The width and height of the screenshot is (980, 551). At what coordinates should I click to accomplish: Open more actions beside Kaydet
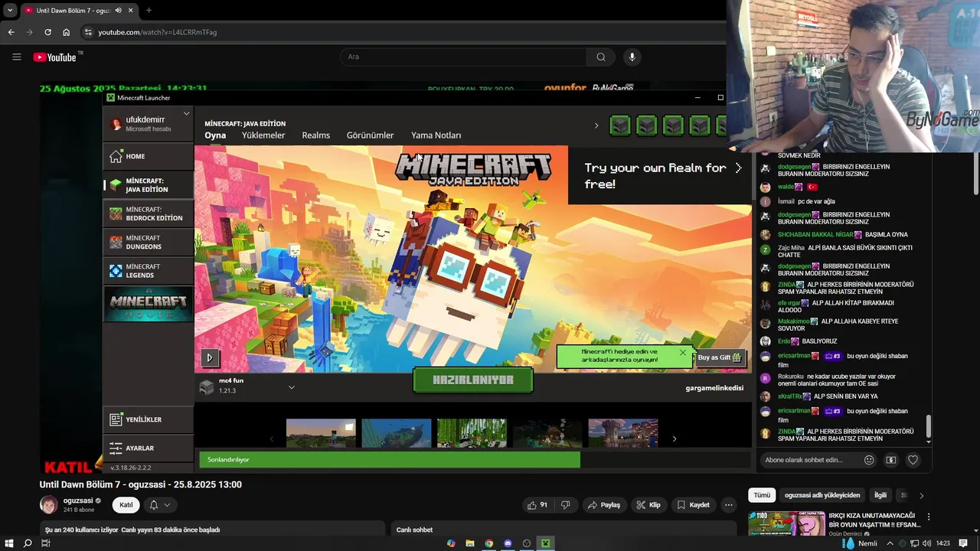(729, 505)
